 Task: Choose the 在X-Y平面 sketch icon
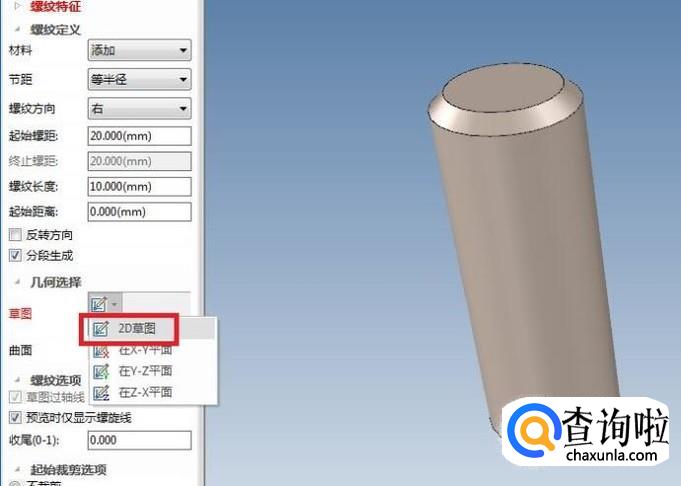101,350
